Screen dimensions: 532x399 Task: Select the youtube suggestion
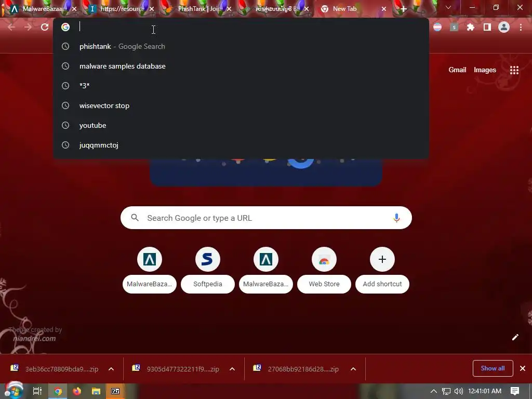click(x=241, y=125)
